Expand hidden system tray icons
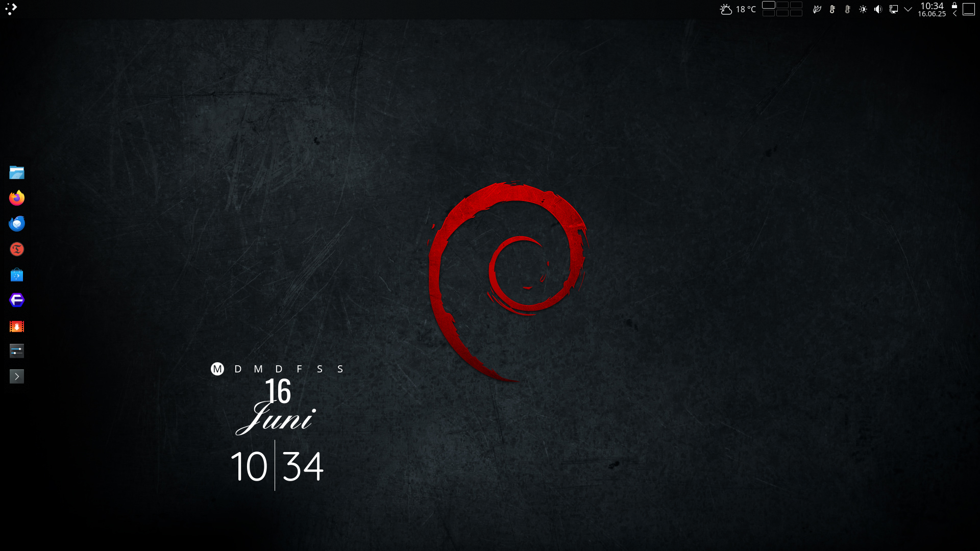980x551 pixels. tap(908, 9)
